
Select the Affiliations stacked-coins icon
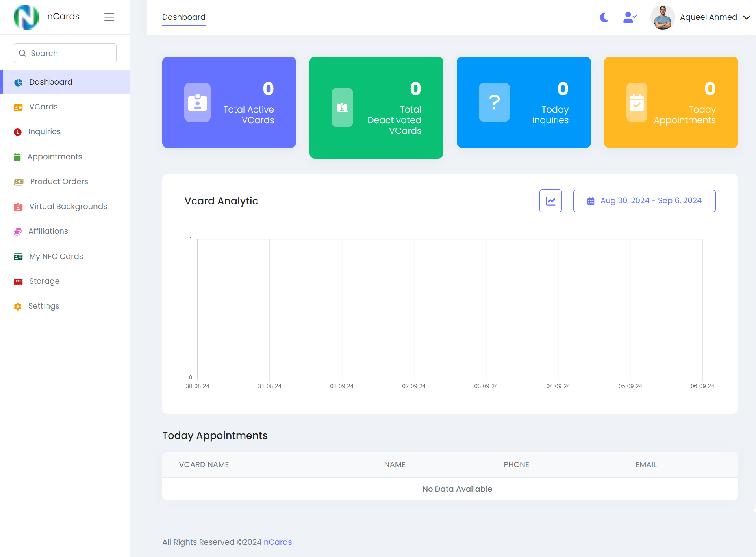(18, 231)
